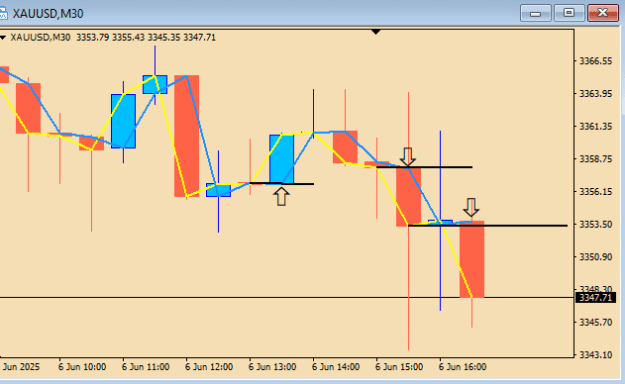Select the small blue candle body at 12:30
Viewport: 625px width, 384px height.
pyautogui.click(x=218, y=190)
